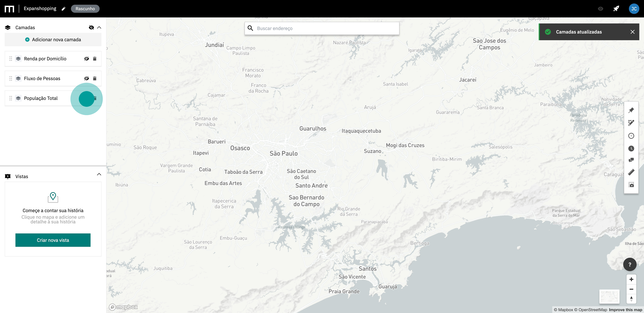
Task: Click the Jundiaí map label
Action: [x=214, y=45]
